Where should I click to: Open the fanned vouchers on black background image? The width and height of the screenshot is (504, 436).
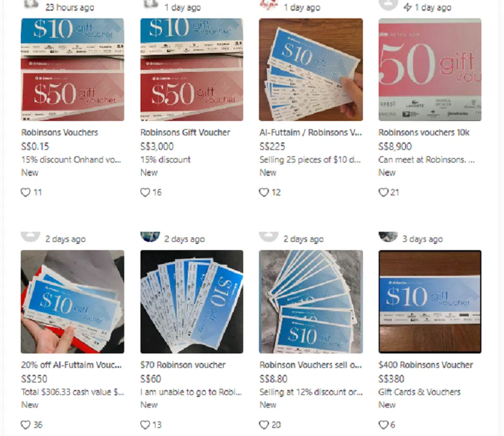192,302
